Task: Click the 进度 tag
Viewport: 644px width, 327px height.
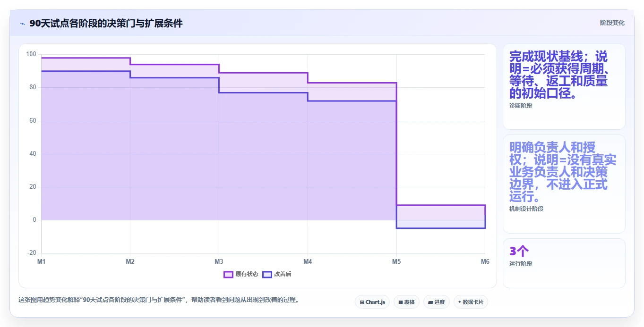Action: click(x=437, y=302)
